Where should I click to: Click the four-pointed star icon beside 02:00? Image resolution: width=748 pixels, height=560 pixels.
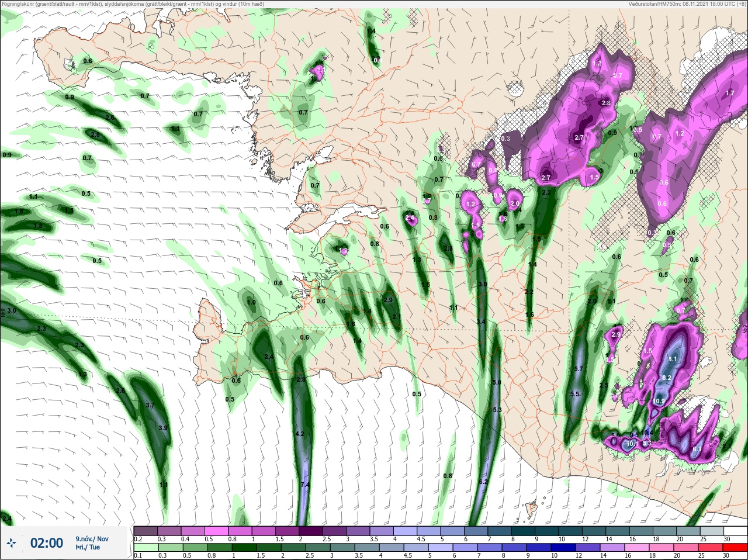[x=12, y=543]
